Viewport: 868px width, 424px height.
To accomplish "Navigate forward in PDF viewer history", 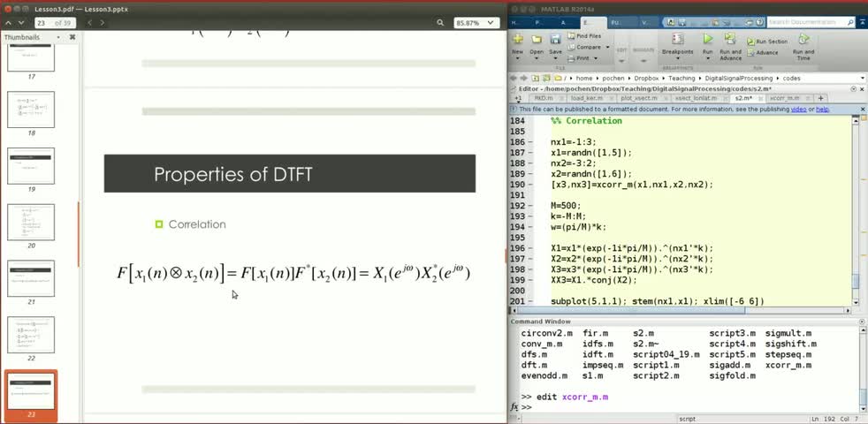I will click(103, 23).
